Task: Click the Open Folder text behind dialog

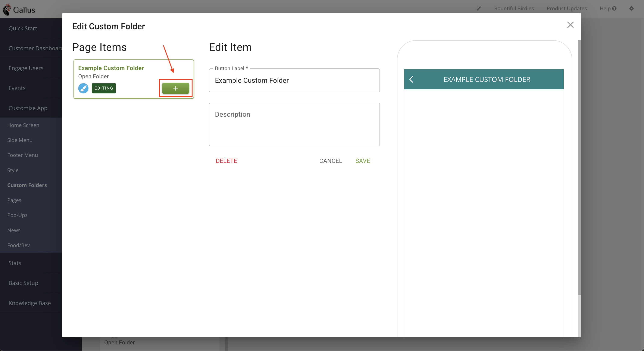Action: click(119, 342)
